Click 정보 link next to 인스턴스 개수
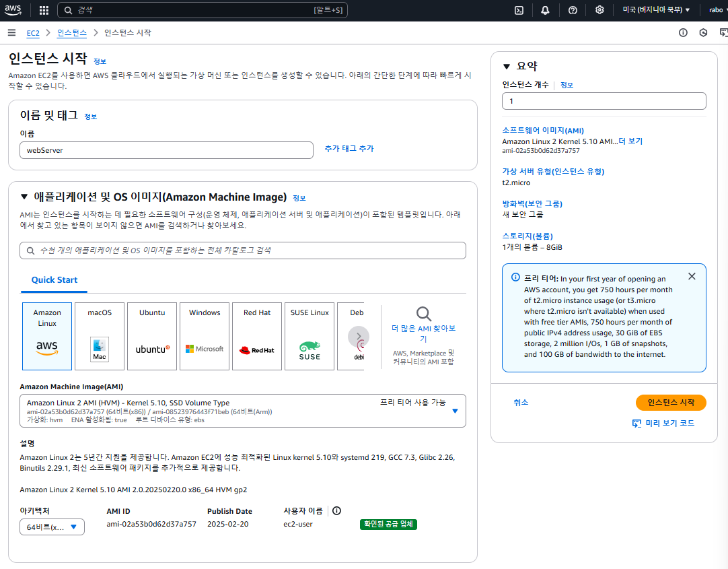Viewport: 728px width, 569px height. 567,85
